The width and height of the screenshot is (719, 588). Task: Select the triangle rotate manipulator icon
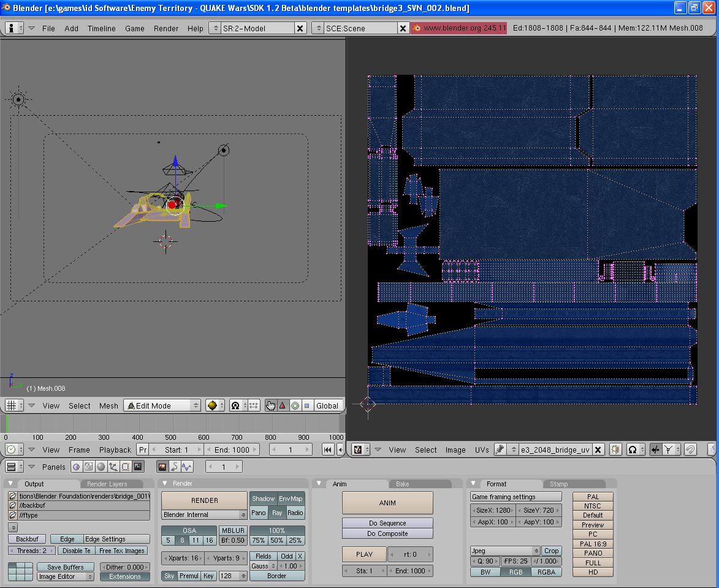[282, 405]
